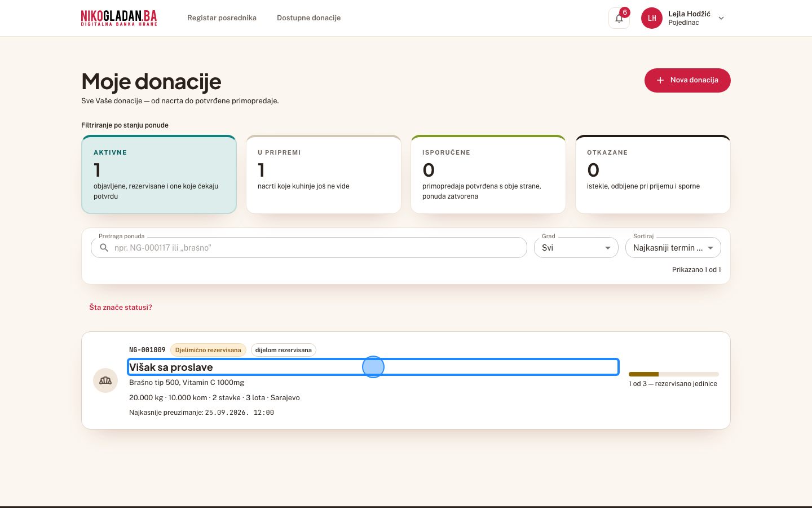Screen dimensions: 812x508
Task: Filter by Aktivne donations card
Action: click(159, 174)
